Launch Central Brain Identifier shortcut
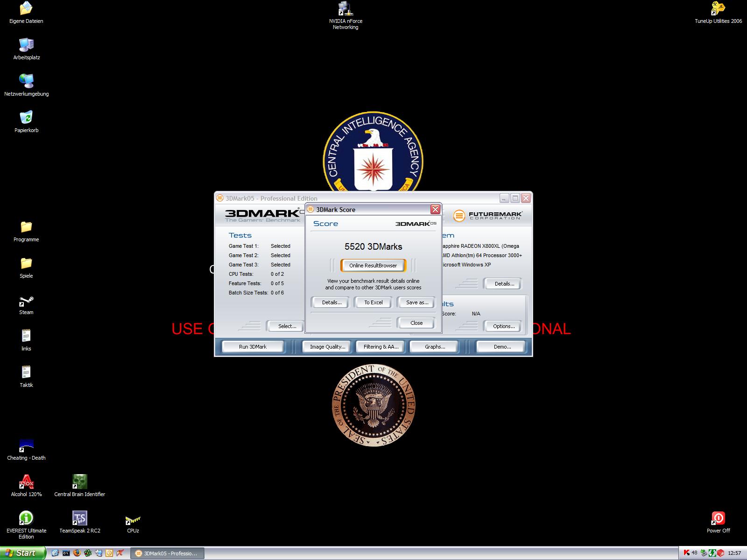 [x=80, y=486]
